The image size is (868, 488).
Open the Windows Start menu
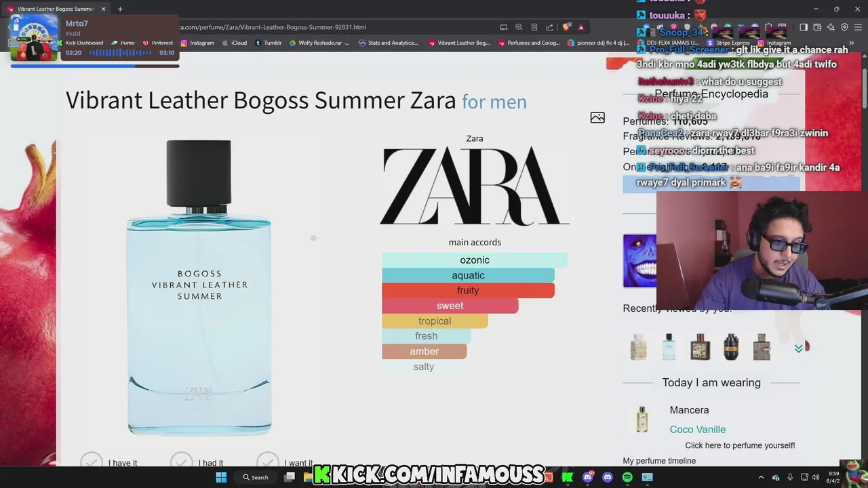tap(221, 477)
